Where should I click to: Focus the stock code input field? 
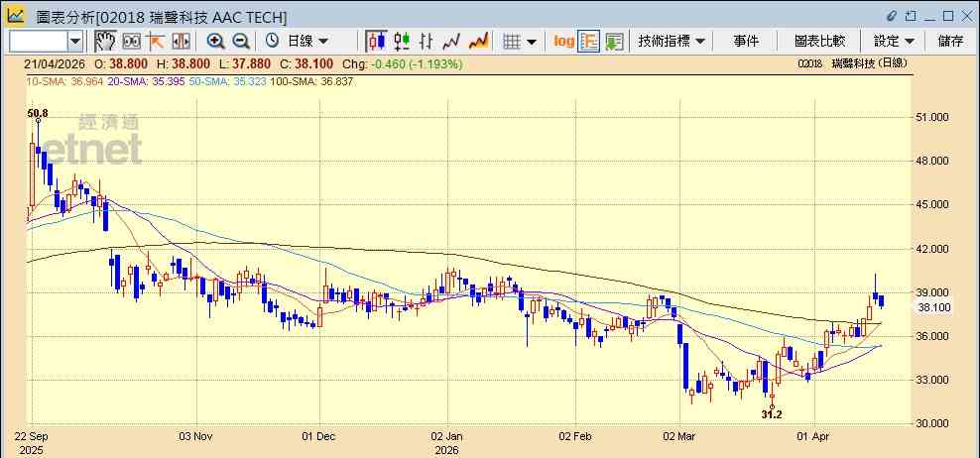pyautogui.click(x=38, y=42)
